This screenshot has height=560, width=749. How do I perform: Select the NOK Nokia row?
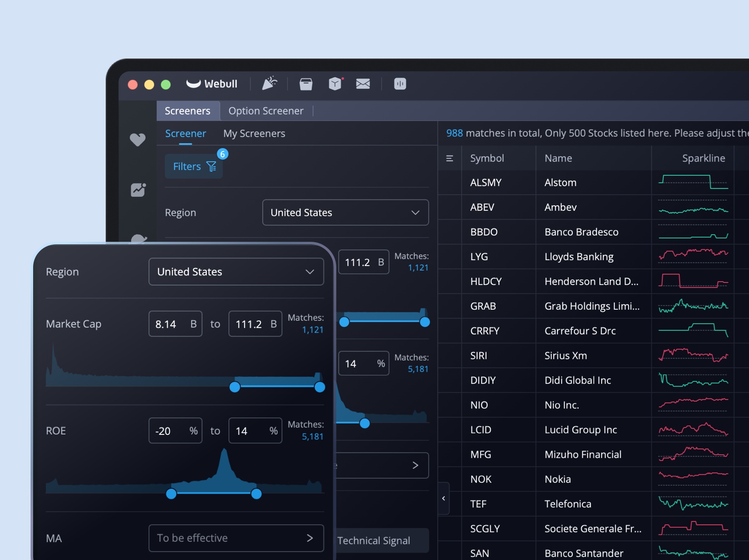coord(594,479)
